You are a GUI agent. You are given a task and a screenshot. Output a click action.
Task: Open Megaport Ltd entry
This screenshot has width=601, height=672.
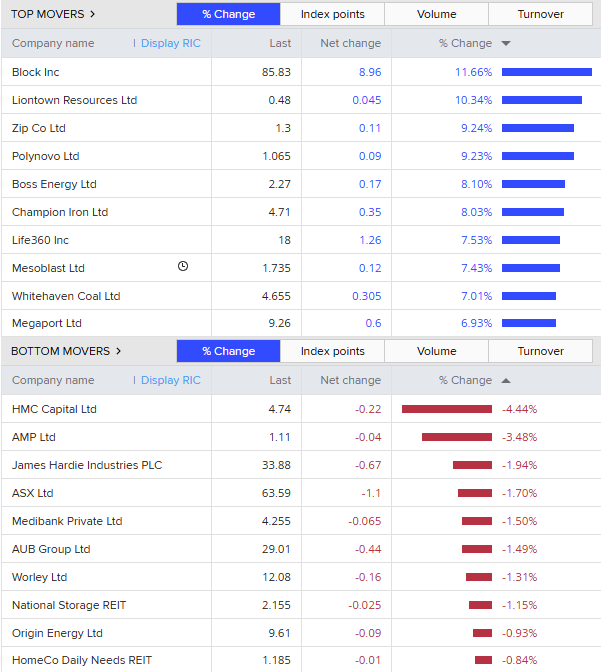[47, 323]
